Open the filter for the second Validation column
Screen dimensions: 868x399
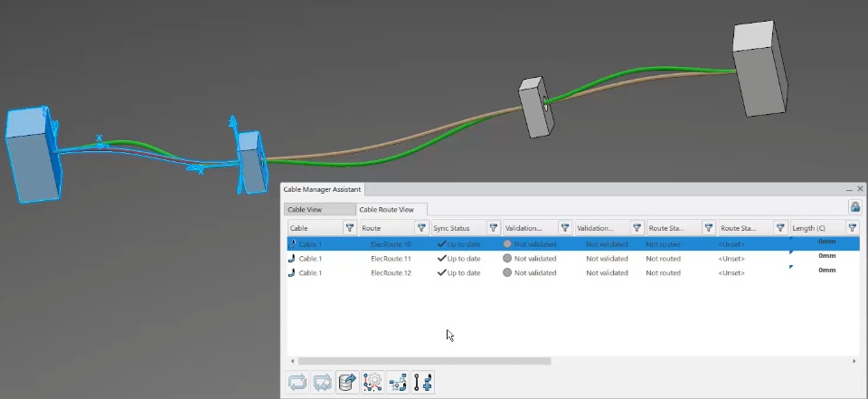point(637,228)
